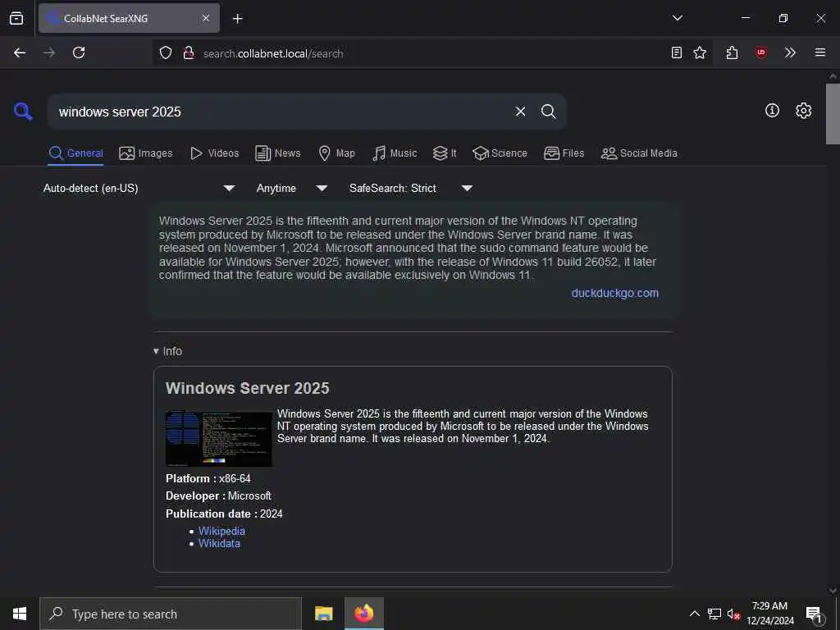Click the SearXNG logo magnifier
840x630 pixels.
[23, 112]
